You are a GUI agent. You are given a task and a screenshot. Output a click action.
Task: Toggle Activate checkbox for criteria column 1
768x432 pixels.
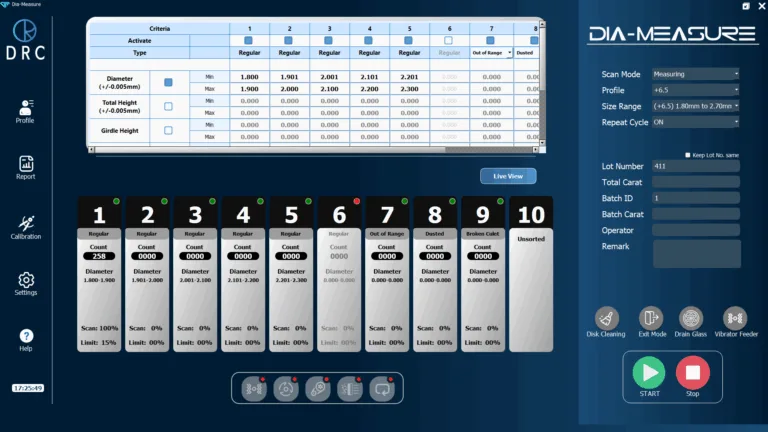click(x=248, y=41)
